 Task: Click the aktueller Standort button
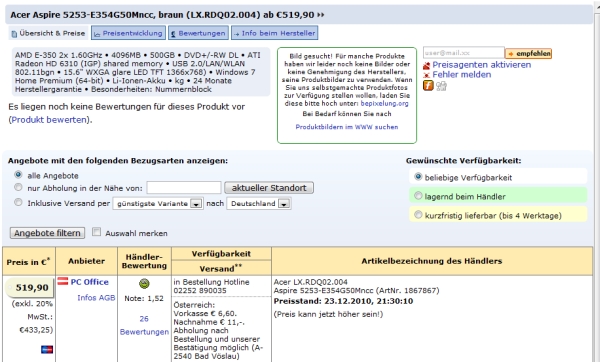pyautogui.click(x=269, y=188)
